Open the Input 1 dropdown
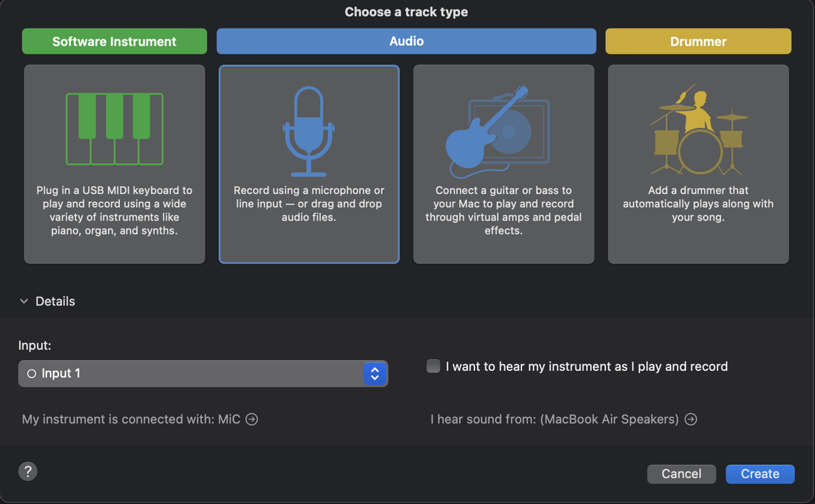The image size is (815, 504). (375, 374)
